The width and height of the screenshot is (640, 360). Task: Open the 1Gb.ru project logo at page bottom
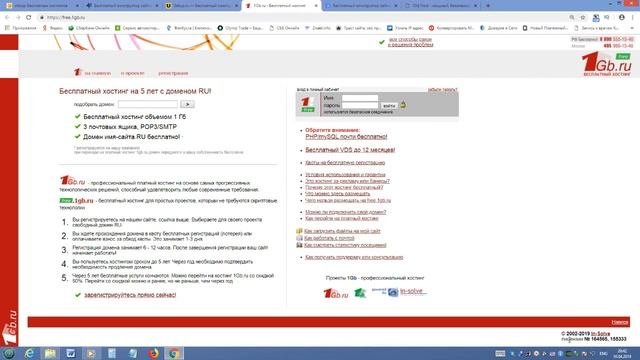pyautogui.click(x=336, y=293)
